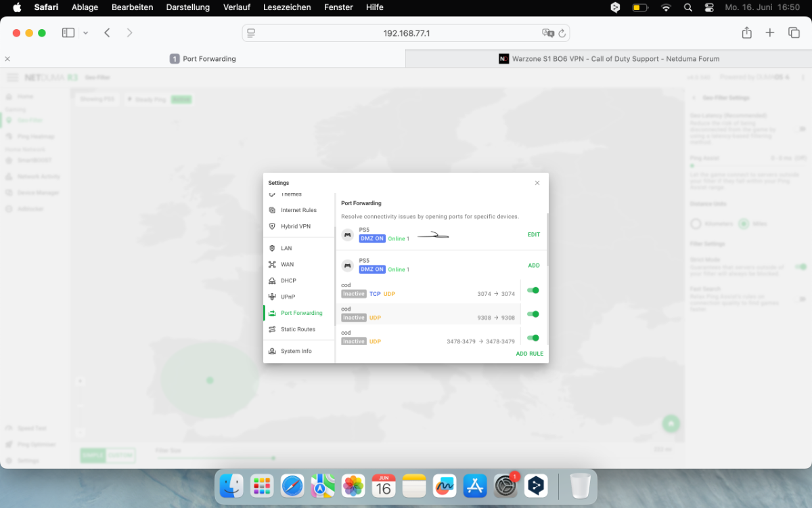Open Finder from the Dock
This screenshot has height=508, width=812.
(x=231, y=486)
